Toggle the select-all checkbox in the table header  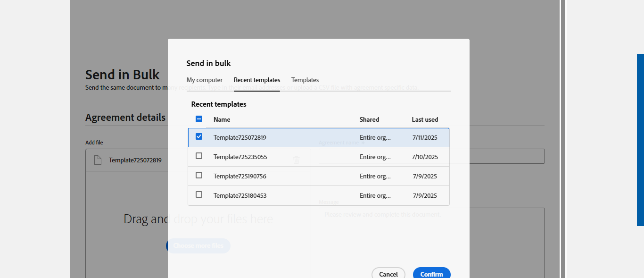coord(199,119)
